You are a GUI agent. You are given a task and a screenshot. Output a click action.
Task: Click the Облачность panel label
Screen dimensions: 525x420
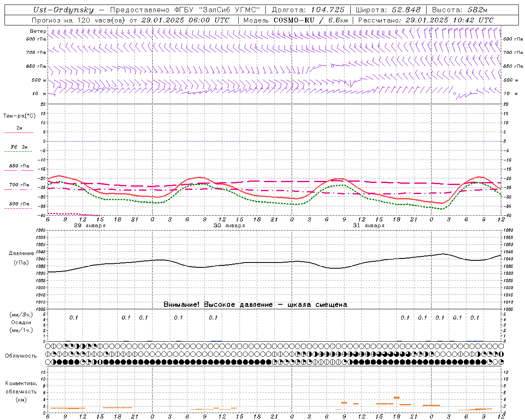[21, 356]
